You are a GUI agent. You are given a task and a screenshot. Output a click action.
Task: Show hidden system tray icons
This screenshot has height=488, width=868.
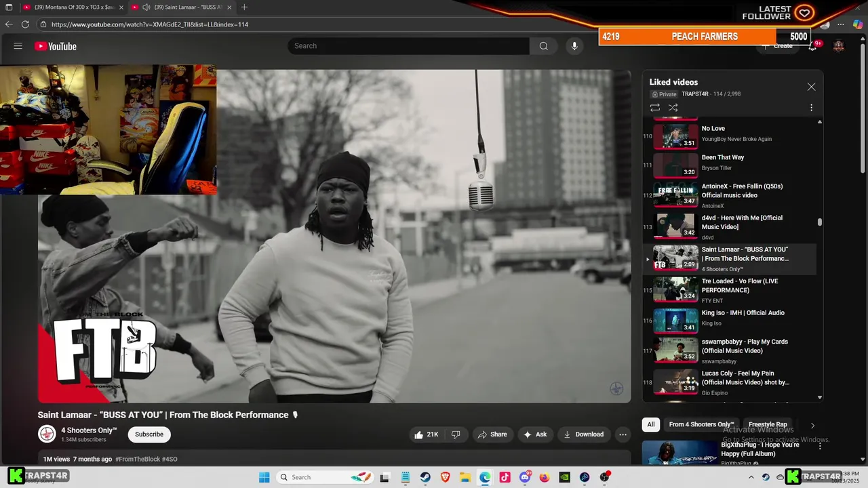coord(751,477)
